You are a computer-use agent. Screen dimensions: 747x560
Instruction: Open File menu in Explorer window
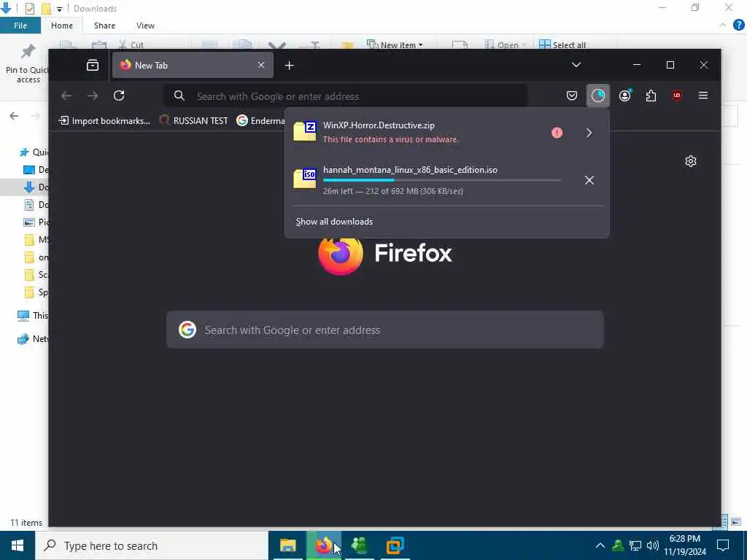pyautogui.click(x=20, y=26)
